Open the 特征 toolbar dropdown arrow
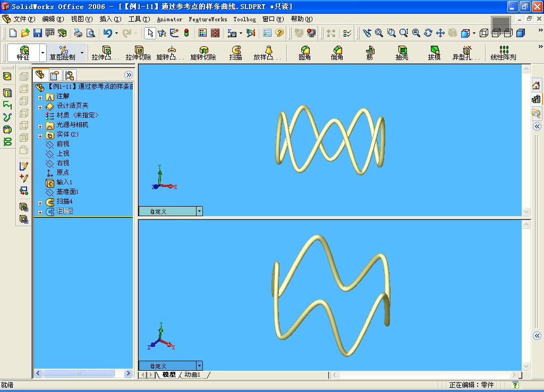 pos(42,53)
